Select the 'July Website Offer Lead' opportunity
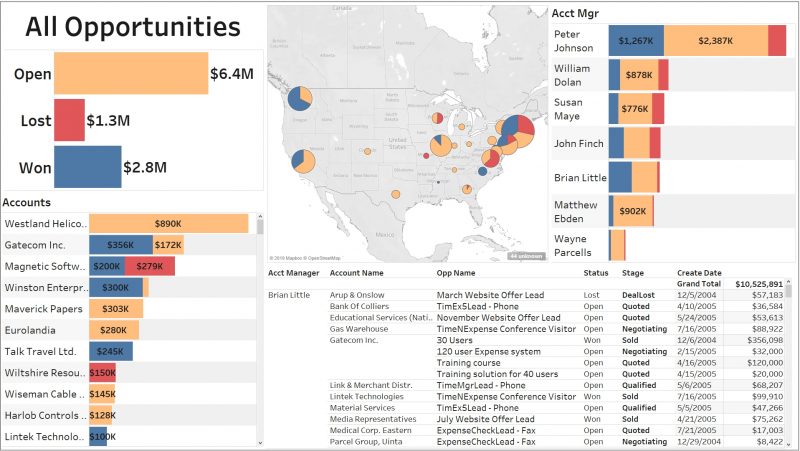The height and width of the screenshot is (451, 800). (485, 419)
